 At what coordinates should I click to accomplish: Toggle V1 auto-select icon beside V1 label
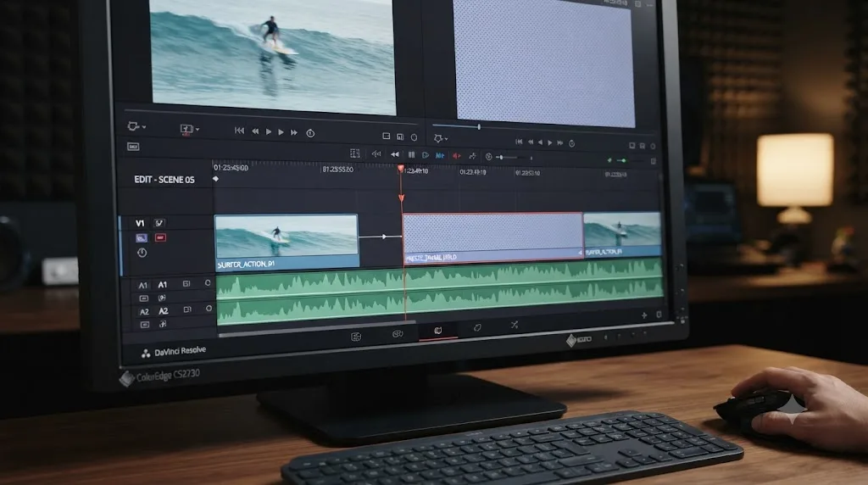click(159, 223)
